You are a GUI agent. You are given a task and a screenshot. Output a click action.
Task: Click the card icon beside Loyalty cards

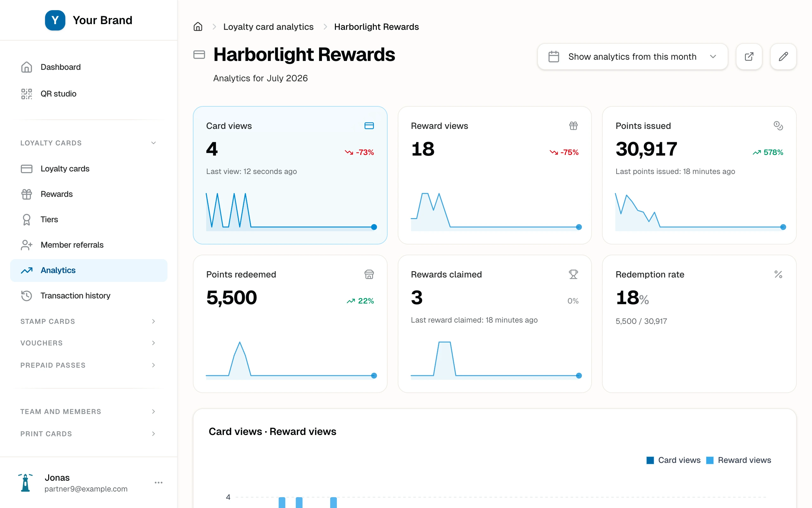(x=27, y=169)
